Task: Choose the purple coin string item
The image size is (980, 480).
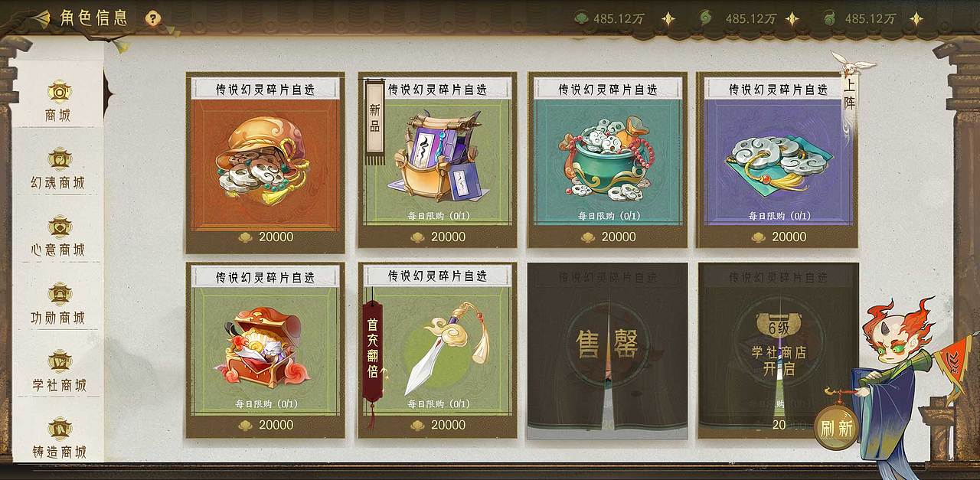Action: coord(777,161)
